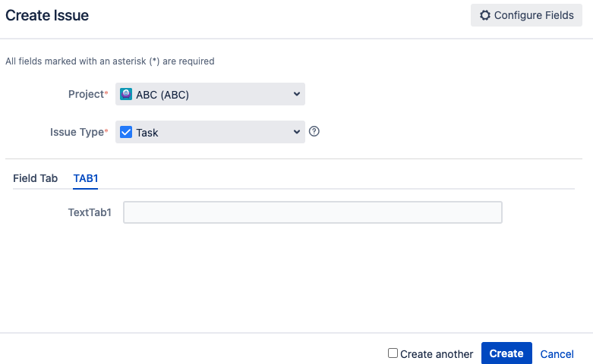The height and width of the screenshot is (364, 593).
Task: Expand the Project dropdown chevron
Action: (296, 94)
